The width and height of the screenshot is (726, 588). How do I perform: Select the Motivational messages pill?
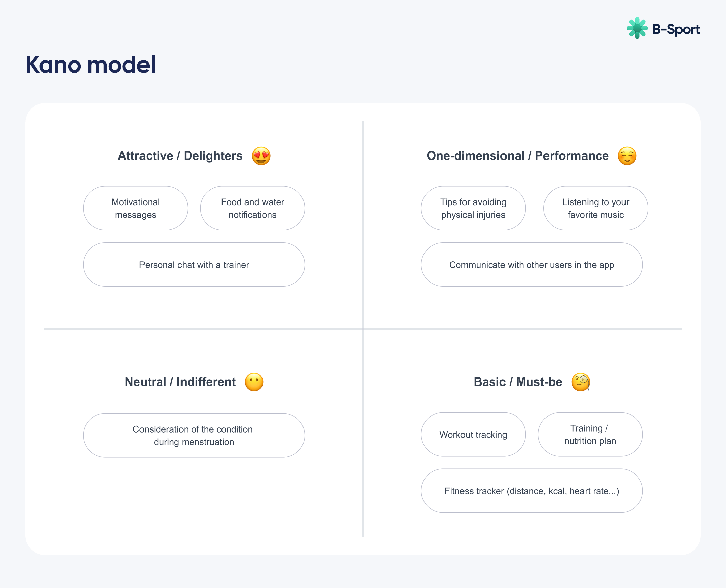135,208
